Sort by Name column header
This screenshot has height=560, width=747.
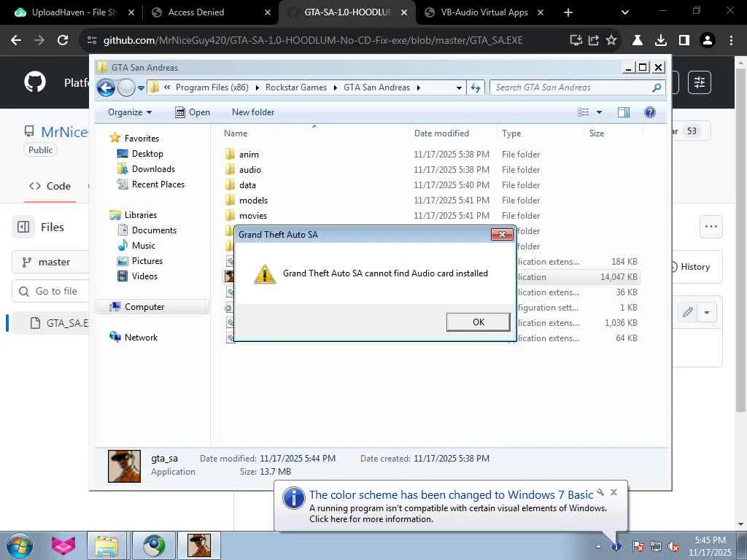[x=314, y=133]
